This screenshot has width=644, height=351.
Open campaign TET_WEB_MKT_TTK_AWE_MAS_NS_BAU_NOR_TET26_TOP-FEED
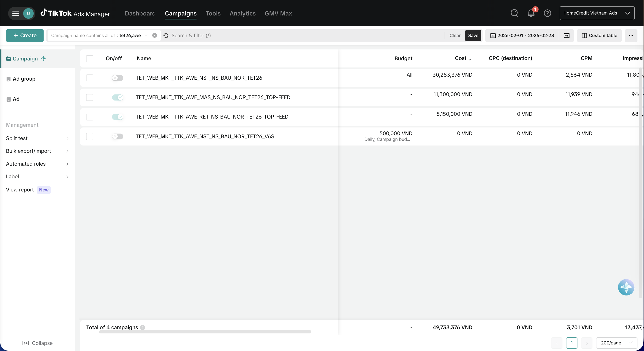point(213,97)
